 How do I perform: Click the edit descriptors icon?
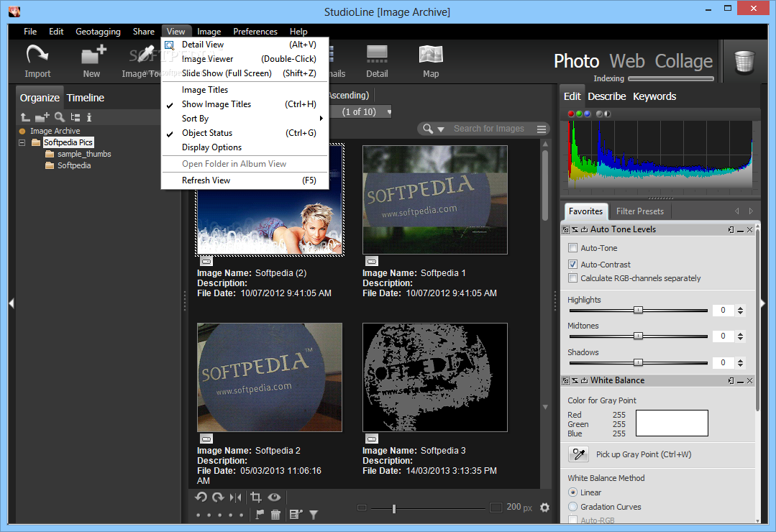296,515
